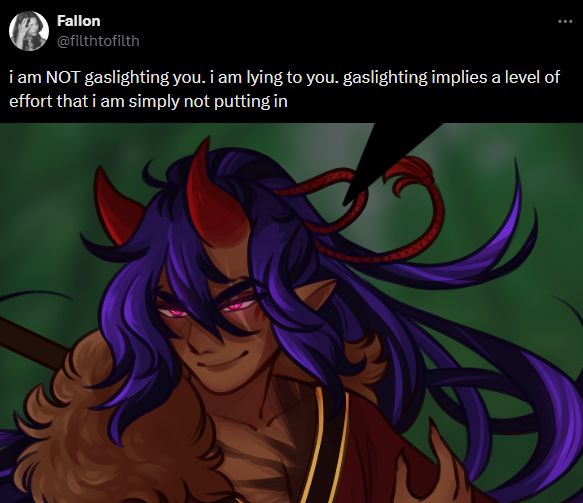Screen dimensions: 583x503
Task: Click the word NOT in the tweet
Action: point(62,77)
